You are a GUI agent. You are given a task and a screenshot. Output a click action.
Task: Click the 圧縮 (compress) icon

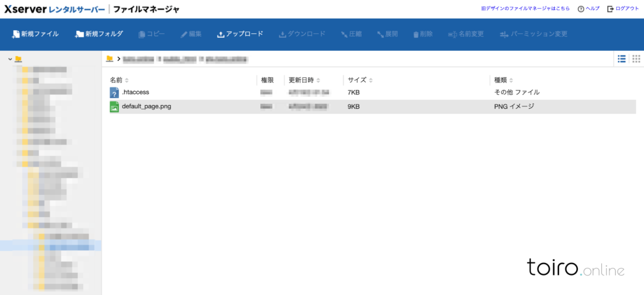(x=345, y=34)
